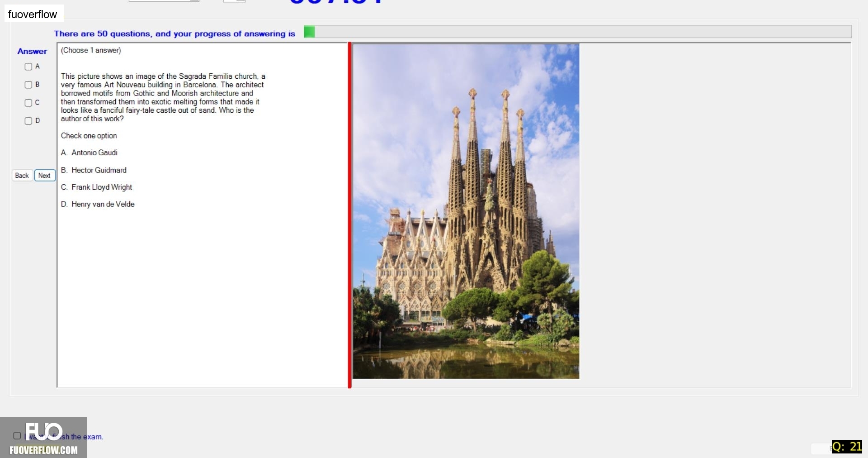Click the 'C. Frank Lloyd Wright' option text
Viewport: 868px width, 458px height.
(x=96, y=187)
